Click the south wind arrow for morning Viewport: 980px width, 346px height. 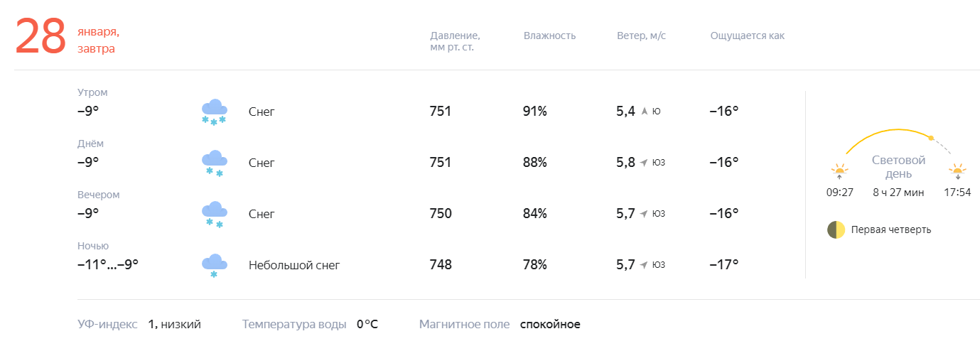pos(645,112)
